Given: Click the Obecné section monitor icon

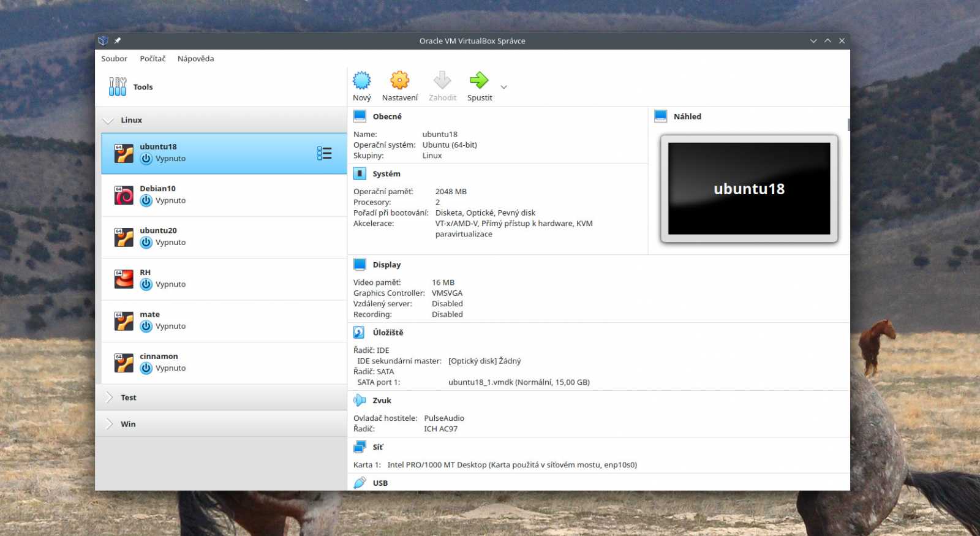Looking at the screenshot, I should [x=360, y=116].
